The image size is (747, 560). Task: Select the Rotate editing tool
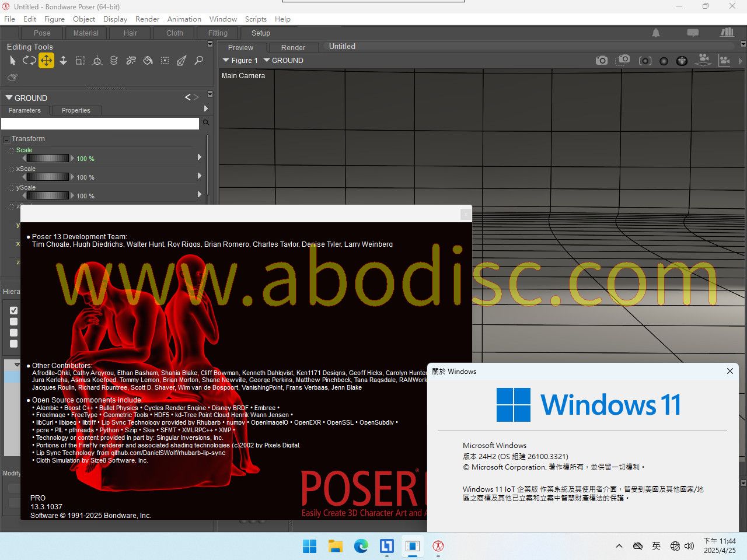(x=29, y=60)
